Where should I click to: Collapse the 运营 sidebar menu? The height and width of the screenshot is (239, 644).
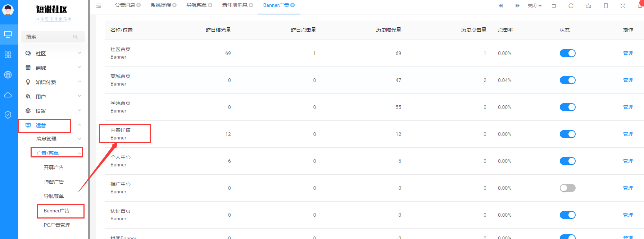click(53, 125)
